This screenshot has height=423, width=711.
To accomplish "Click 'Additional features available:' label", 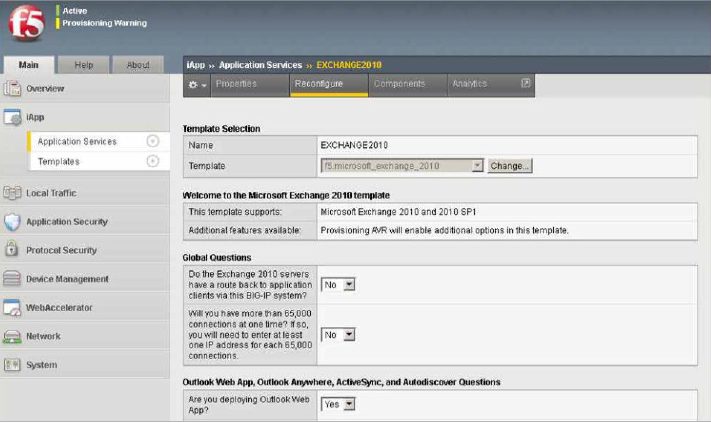I will [245, 230].
